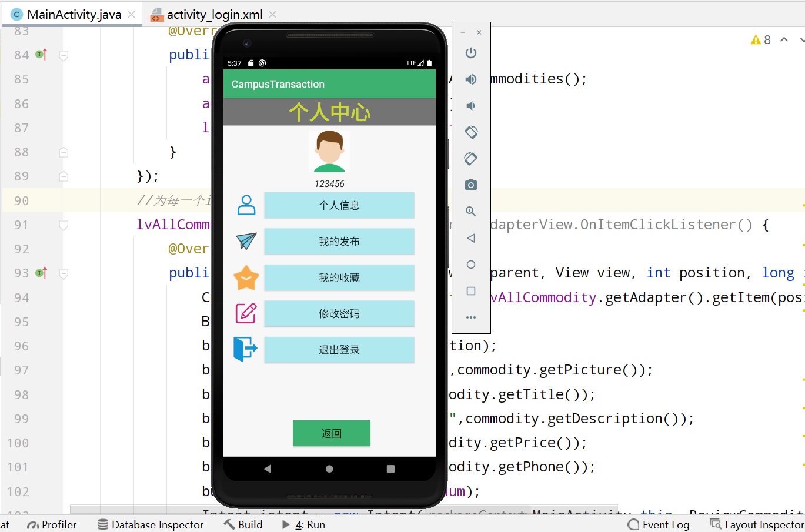This screenshot has width=805, height=532.
Task: Click emulator toolbar overview square
Action: click(x=471, y=291)
